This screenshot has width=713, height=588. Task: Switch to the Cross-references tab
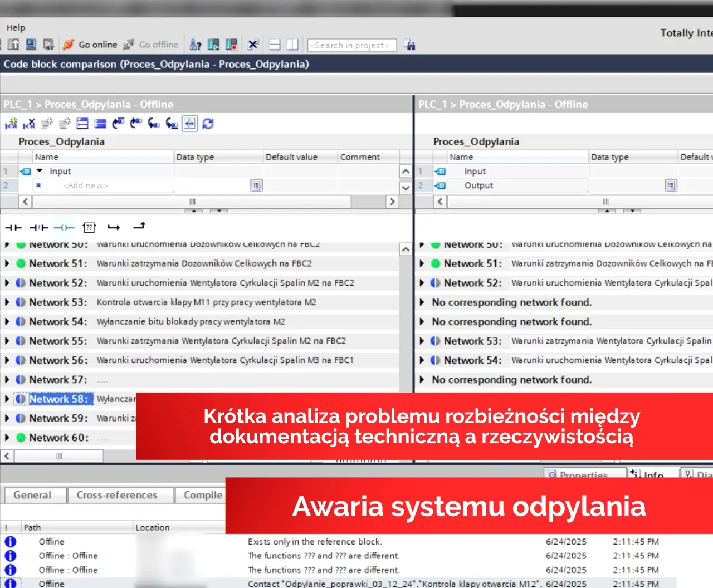[x=120, y=495]
